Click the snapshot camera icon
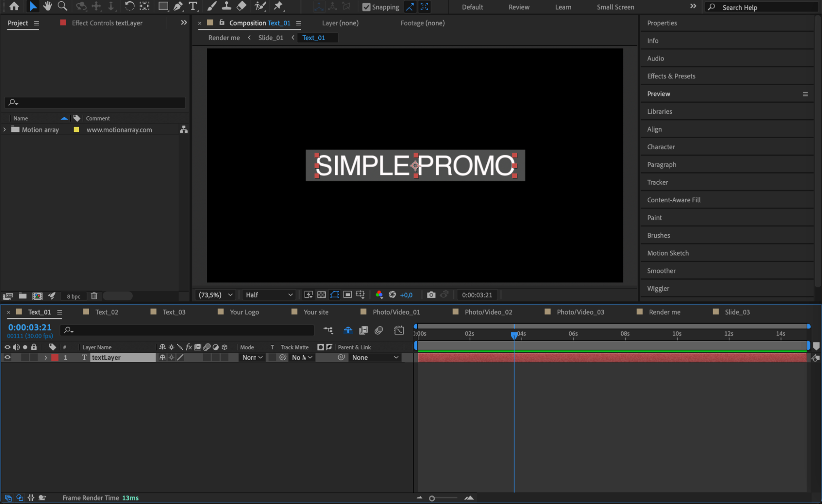This screenshot has height=504, width=822. coord(431,295)
